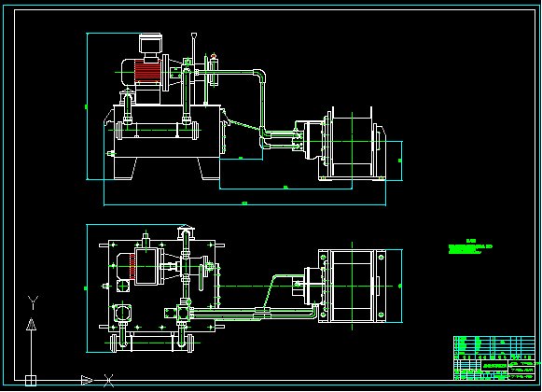Select the parts list table in title block

(494, 348)
